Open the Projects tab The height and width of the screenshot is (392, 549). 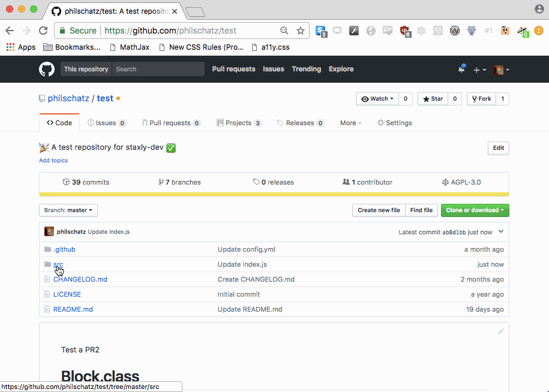pos(239,123)
